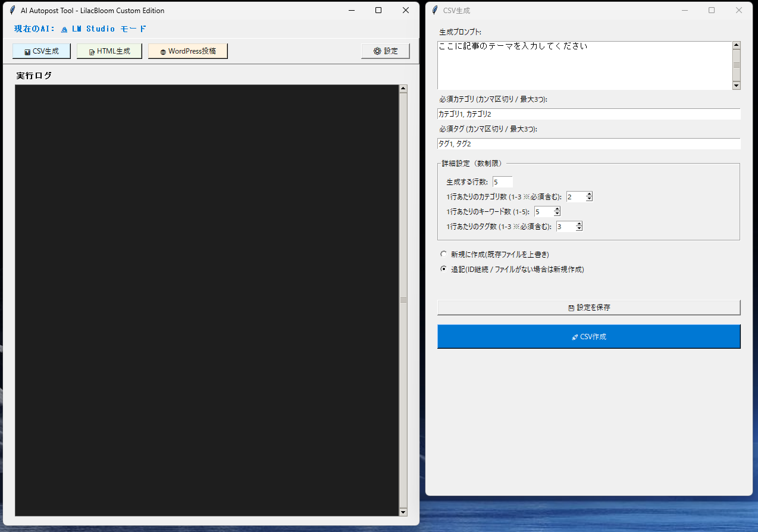Open 設定 with the gear button
This screenshot has width=758, height=532.
(386, 51)
